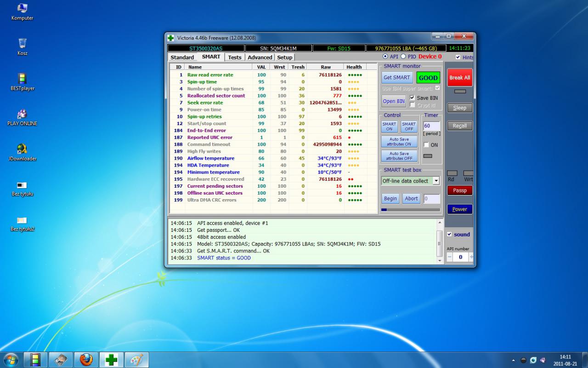588x368 pixels.
Task: Click the 'SMART status = GOOD' log line
Action: (224, 258)
